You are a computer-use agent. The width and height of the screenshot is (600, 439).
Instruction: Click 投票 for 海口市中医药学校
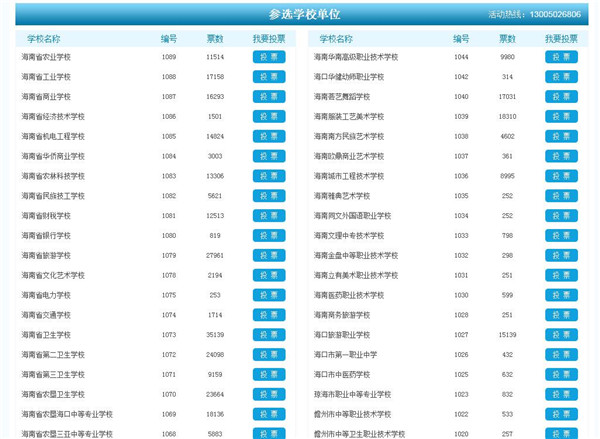tap(561, 374)
